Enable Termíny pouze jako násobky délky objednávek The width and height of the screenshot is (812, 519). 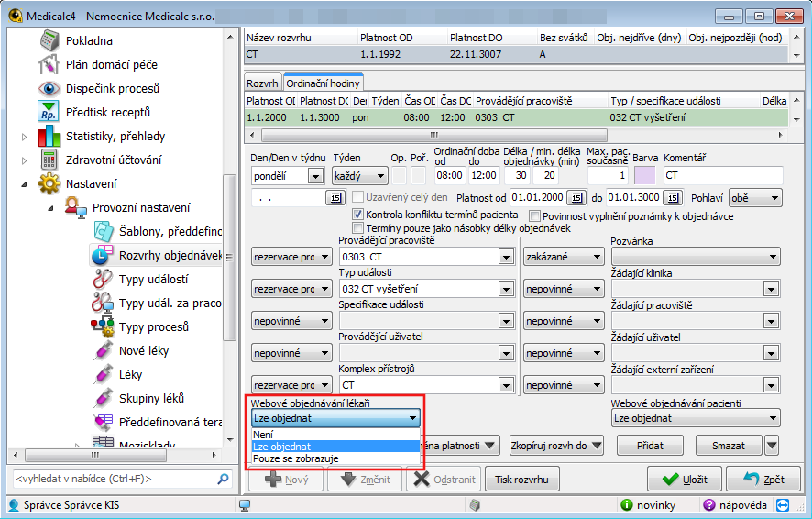(358, 227)
